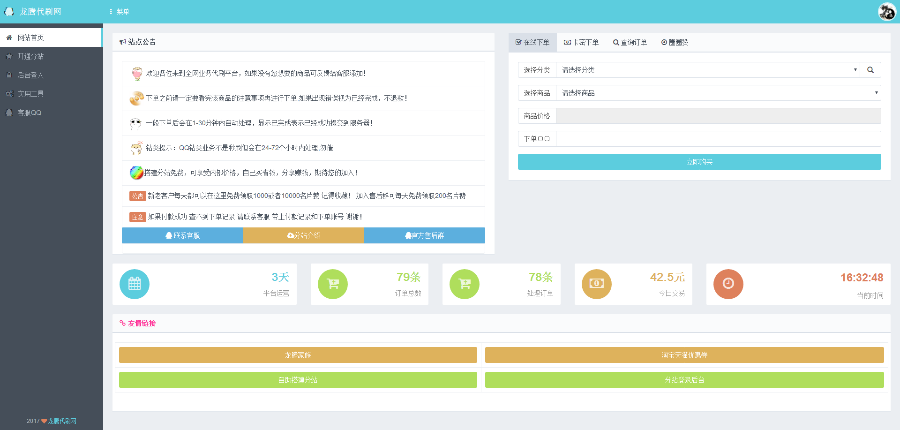This screenshot has width=900, height=430.
Task: Open the user avatar at top right
Action: [887, 11]
